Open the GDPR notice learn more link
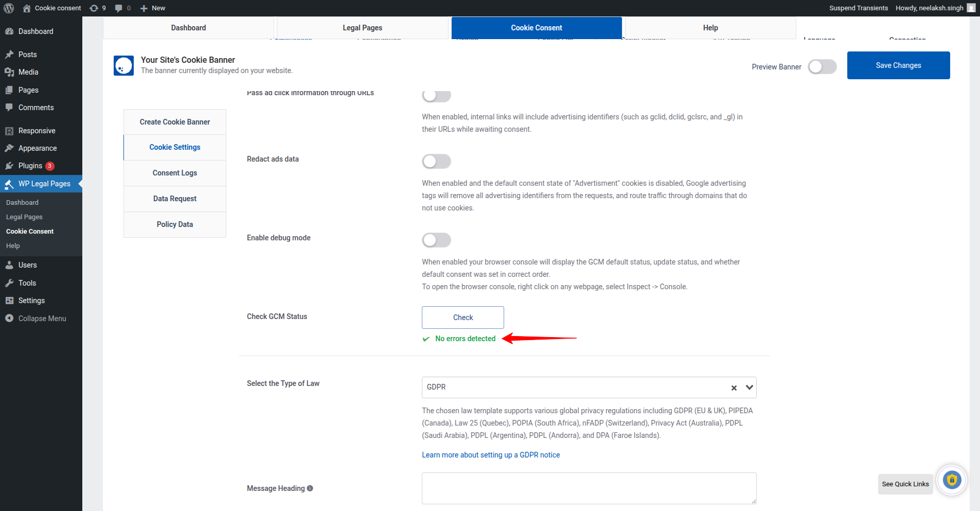This screenshot has height=511, width=980. pos(490,454)
